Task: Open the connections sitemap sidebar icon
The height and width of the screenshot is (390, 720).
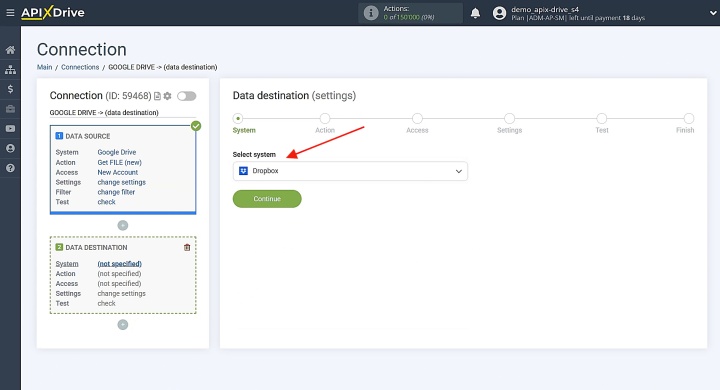Action: (10, 69)
